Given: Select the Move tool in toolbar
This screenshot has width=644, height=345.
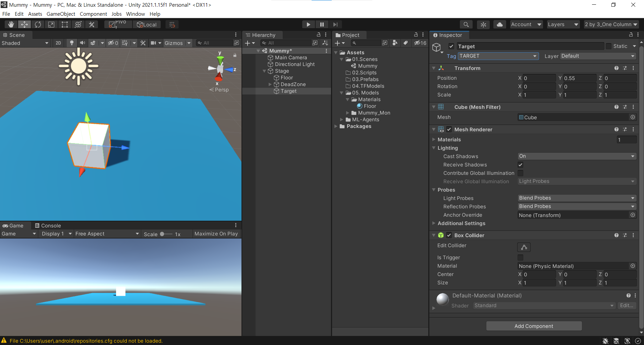Looking at the screenshot, I should pyautogui.click(x=24, y=24).
